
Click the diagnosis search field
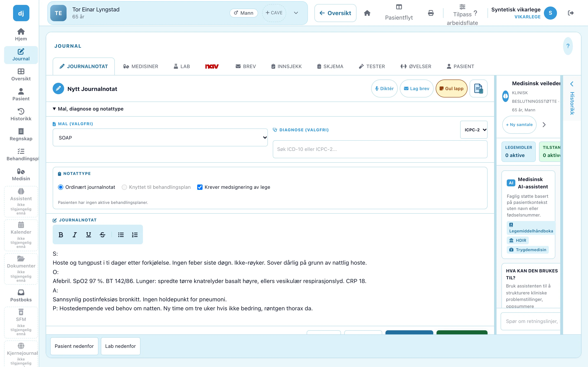380,149
